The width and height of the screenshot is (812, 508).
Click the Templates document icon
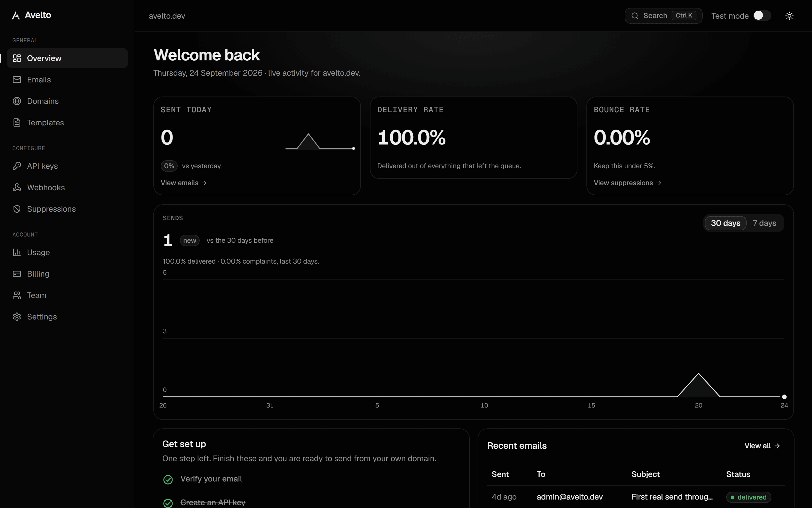[17, 123]
